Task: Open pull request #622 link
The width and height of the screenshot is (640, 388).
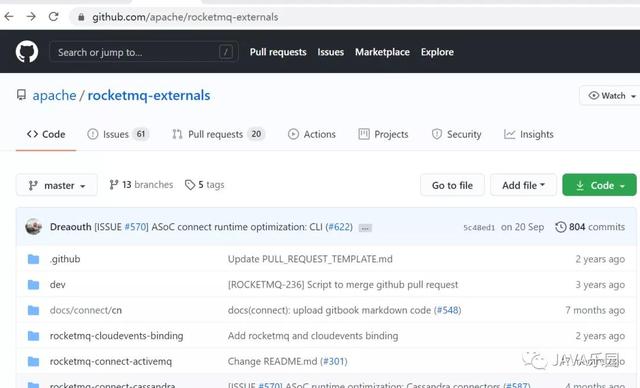Action: pyautogui.click(x=339, y=227)
